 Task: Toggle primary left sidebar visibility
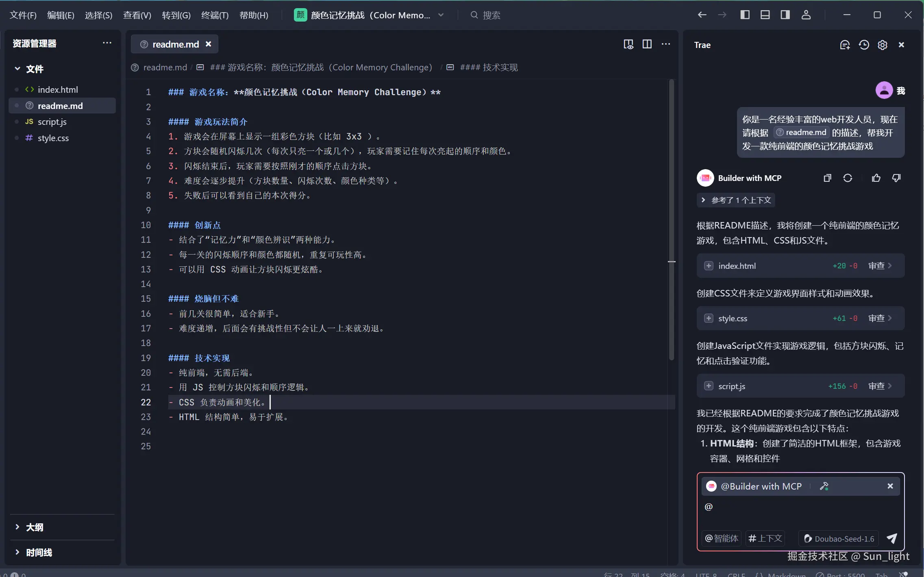[745, 15]
